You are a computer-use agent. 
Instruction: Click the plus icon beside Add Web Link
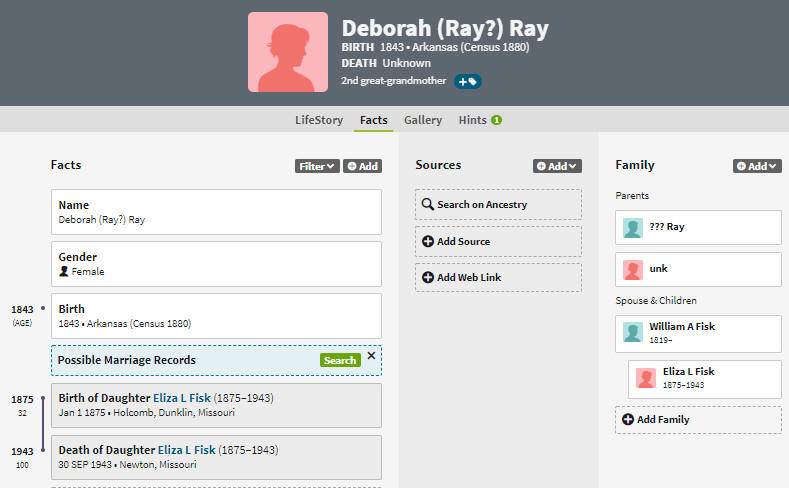pyautogui.click(x=428, y=278)
